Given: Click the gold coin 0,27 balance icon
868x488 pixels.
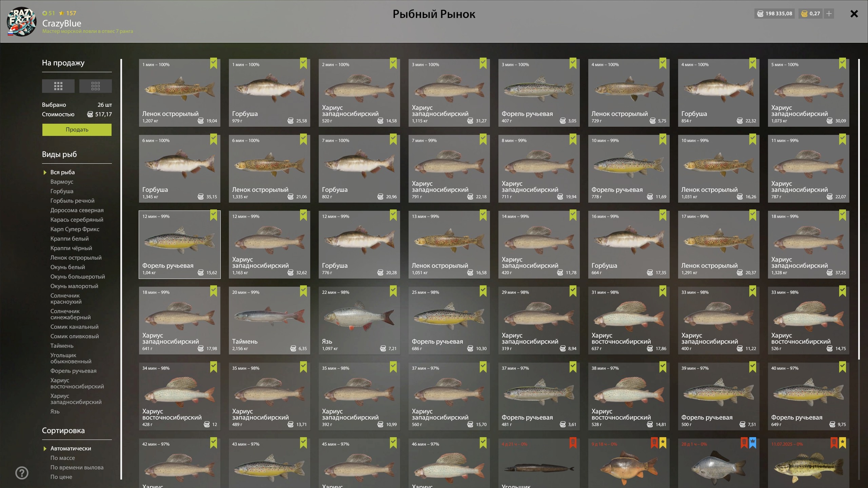Looking at the screenshot, I should click(x=804, y=14).
